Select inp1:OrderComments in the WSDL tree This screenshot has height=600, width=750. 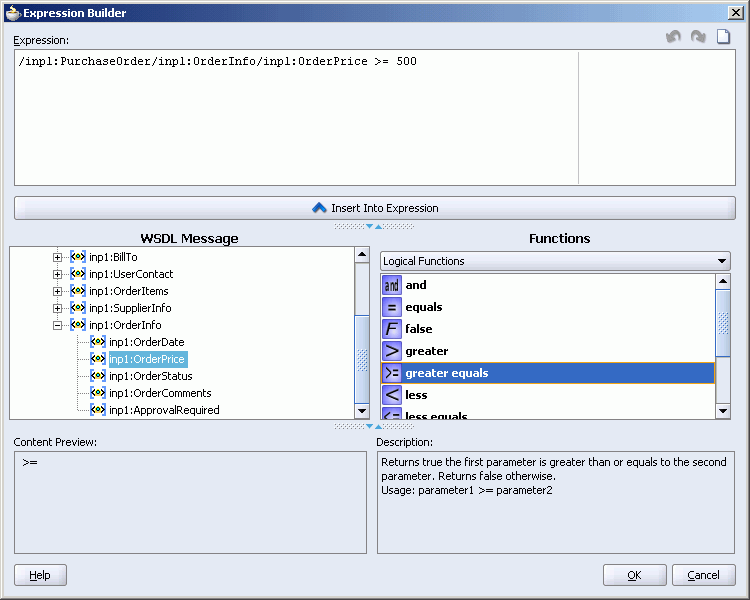coord(160,393)
